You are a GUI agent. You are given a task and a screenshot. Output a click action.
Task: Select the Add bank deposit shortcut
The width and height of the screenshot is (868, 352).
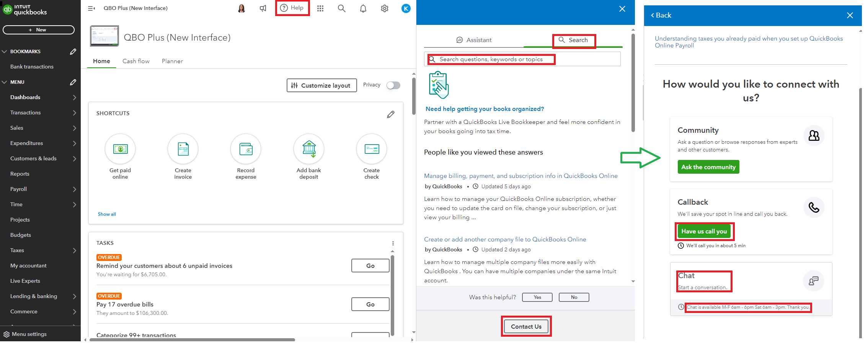tap(308, 149)
